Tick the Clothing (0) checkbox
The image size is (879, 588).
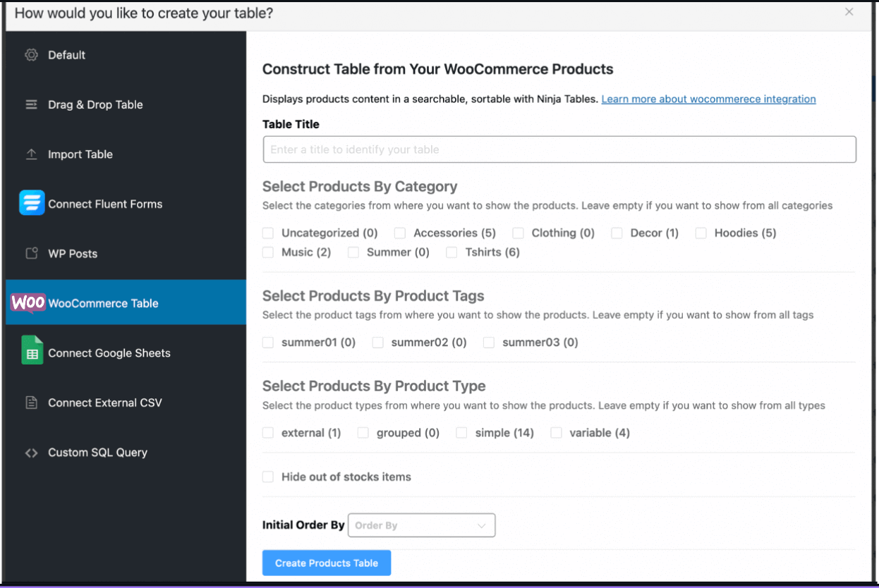pos(518,233)
